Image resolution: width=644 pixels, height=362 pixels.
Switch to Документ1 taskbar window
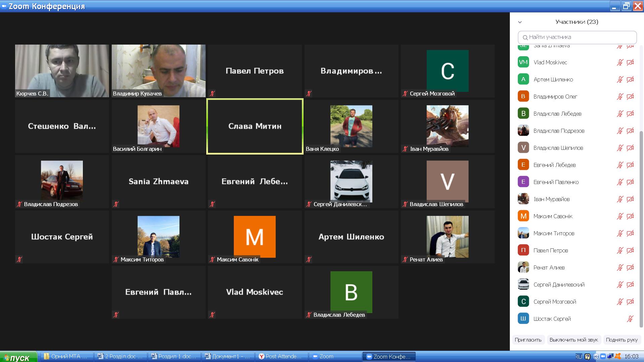tap(228, 356)
